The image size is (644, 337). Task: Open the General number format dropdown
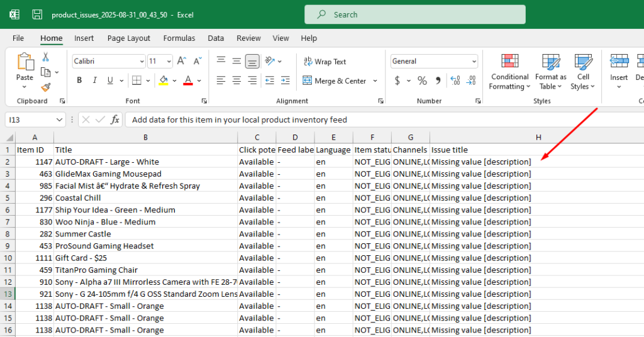point(474,62)
